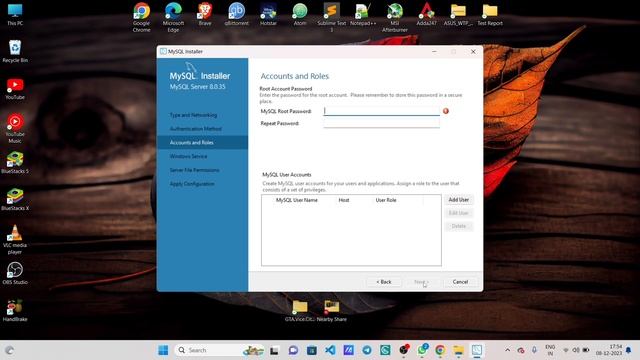Click the red password warning icon

coord(446,111)
